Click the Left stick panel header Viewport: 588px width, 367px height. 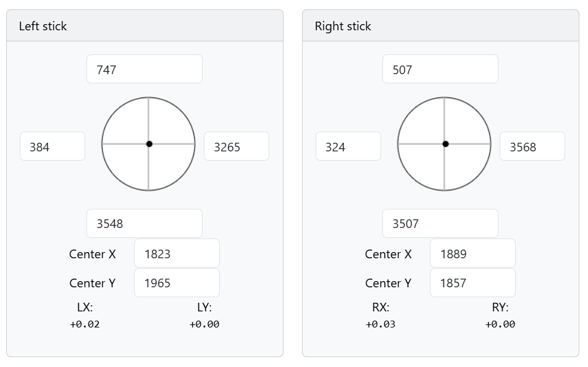click(x=145, y=26)
